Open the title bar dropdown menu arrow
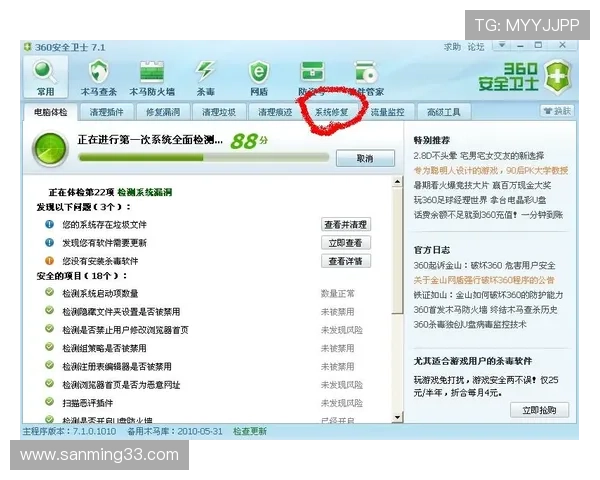 [502, 46]
